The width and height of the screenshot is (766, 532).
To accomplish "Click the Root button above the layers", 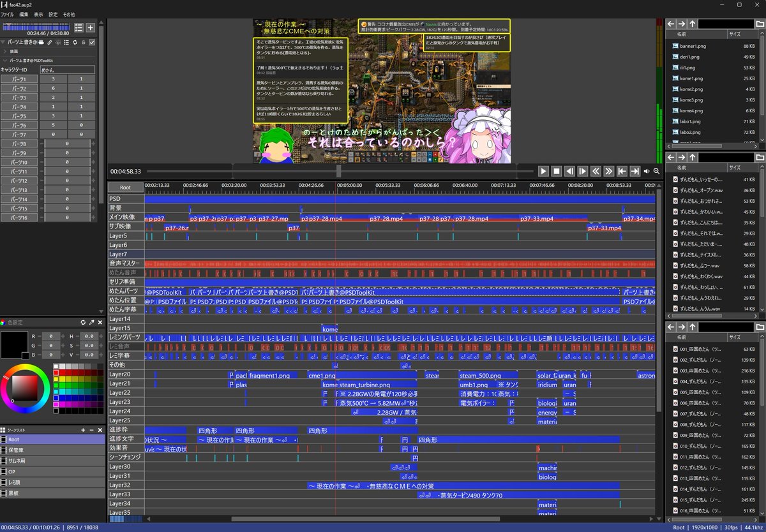I will tap(125, 188).
